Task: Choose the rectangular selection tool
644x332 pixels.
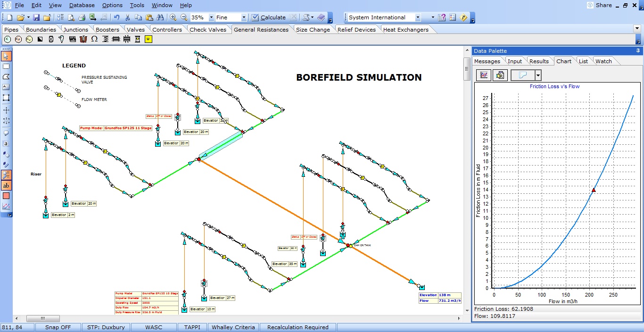Action: click(6, 66)
